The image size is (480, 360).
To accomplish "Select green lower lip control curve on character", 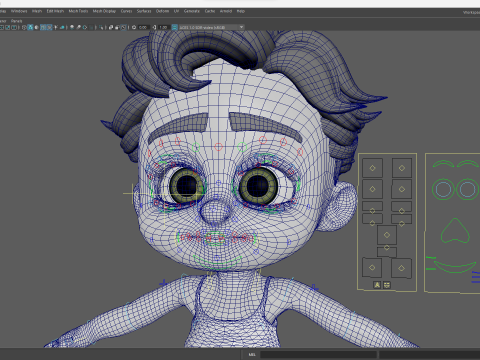I will (x=218, y=262).
